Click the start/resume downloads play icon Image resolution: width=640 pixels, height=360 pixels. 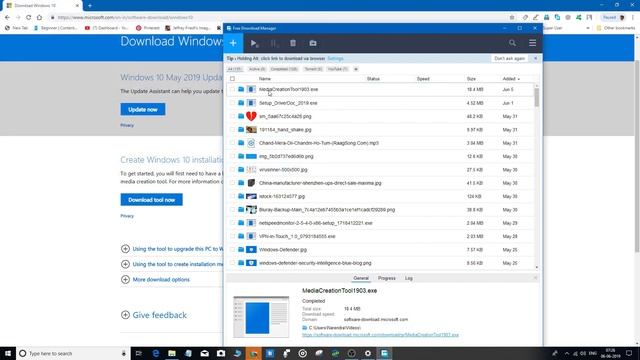pyautogui.click(x=254, y=43)
